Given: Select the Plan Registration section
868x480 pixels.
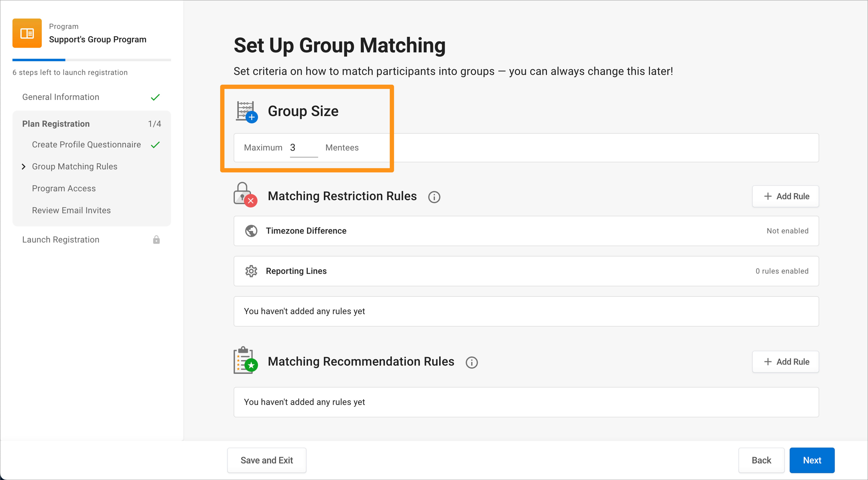Looking at the screenshot, I should (92, 124).
